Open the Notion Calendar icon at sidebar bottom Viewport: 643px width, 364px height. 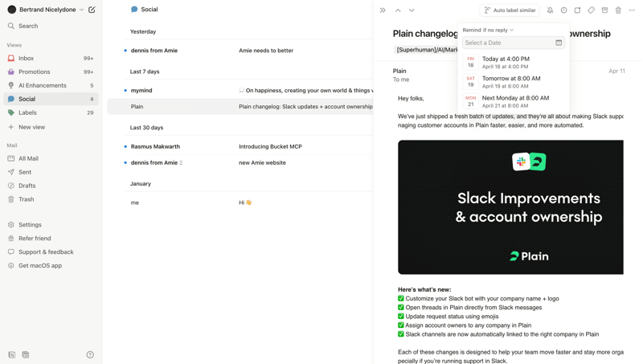point(26,354)
